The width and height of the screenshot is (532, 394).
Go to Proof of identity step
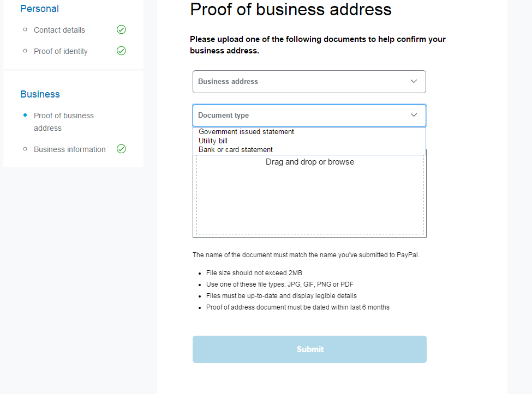coord(61,51)
